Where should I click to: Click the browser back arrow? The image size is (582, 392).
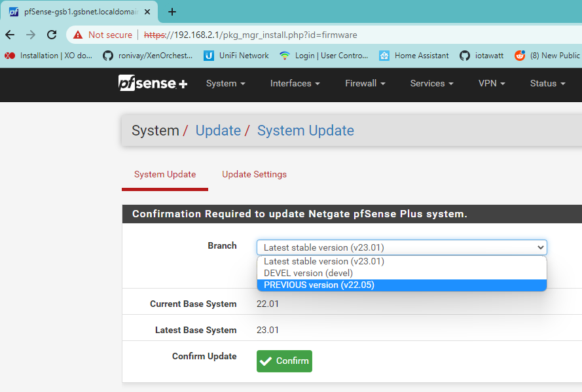click(10, 35)
